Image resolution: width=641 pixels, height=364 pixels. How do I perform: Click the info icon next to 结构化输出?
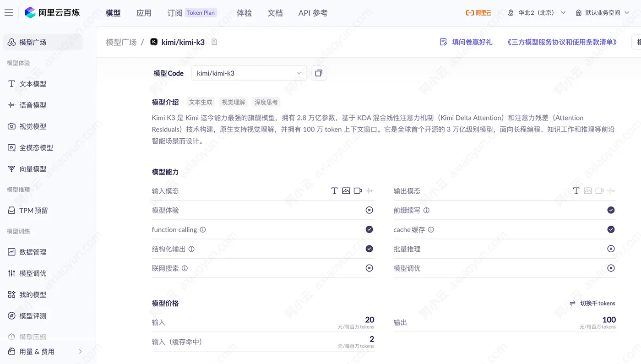click(191, 249)
